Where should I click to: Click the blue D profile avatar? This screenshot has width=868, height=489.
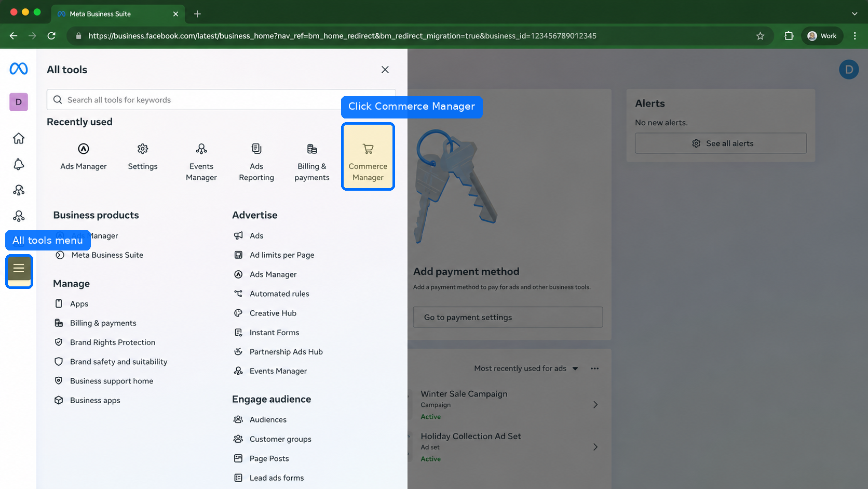pyautogui.click(x=849, y=70)
